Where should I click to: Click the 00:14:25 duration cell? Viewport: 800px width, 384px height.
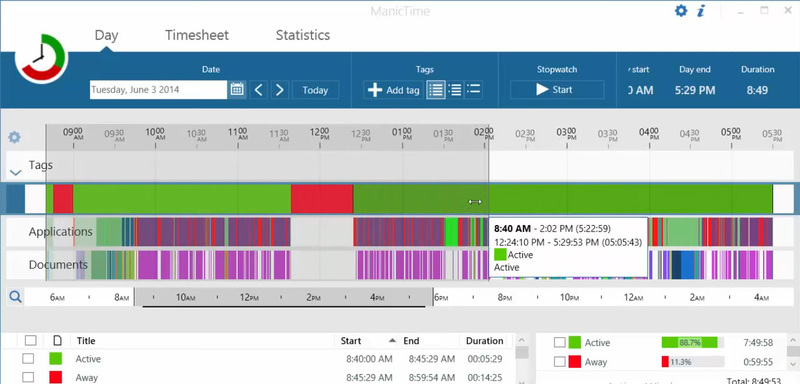[x=485, y=377]
